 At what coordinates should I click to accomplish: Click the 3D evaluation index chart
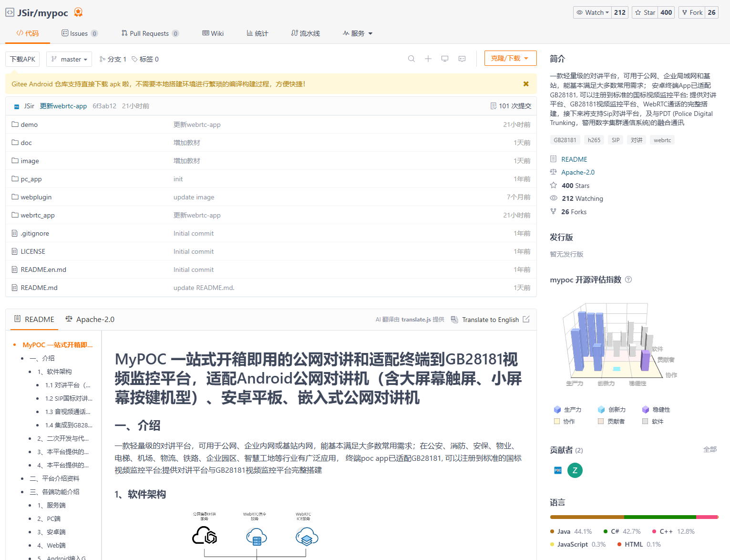[x=620, y=345]
